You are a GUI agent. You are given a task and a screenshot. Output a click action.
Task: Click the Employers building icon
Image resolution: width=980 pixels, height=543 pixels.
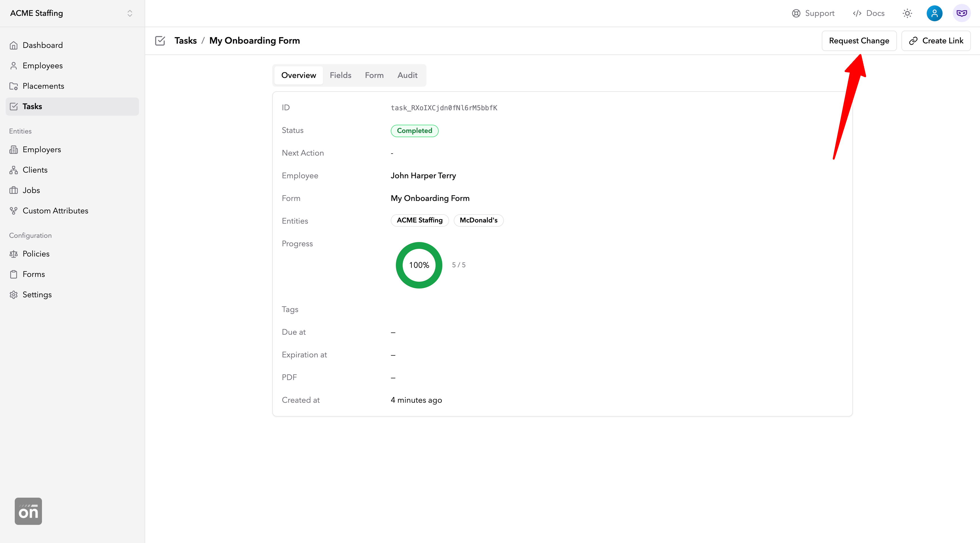point(14,150)
